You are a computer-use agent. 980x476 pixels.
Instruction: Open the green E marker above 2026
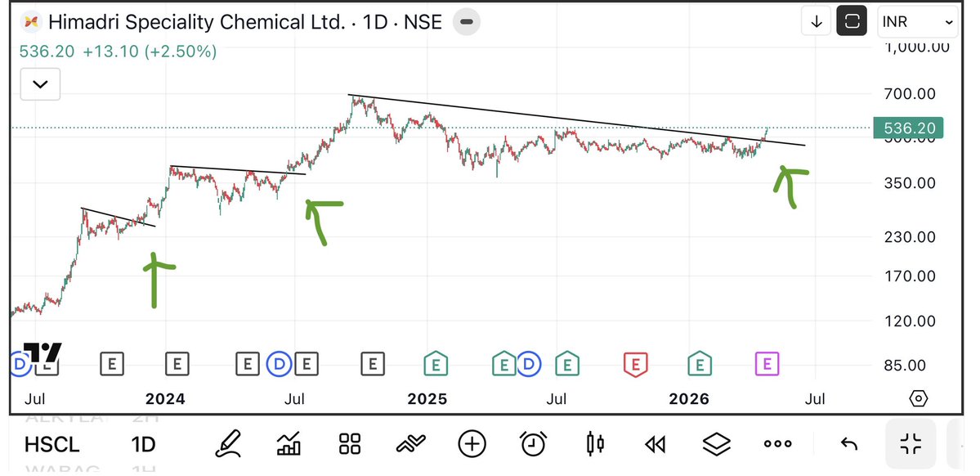tap(700, 363)
